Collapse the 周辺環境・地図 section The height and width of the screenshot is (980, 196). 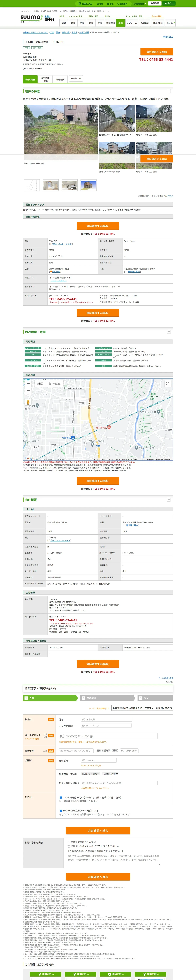click(x=169, y=332)
